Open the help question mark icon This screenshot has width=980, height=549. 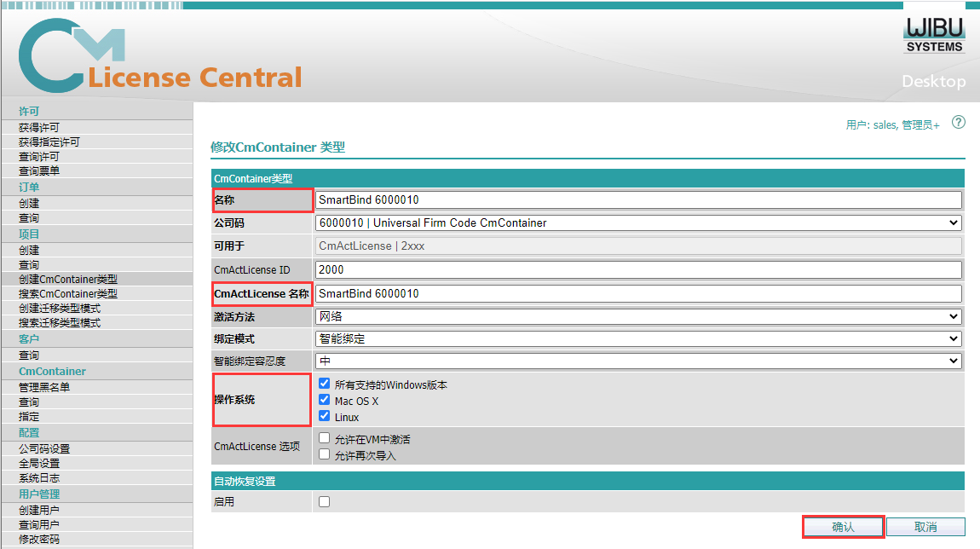958,123
